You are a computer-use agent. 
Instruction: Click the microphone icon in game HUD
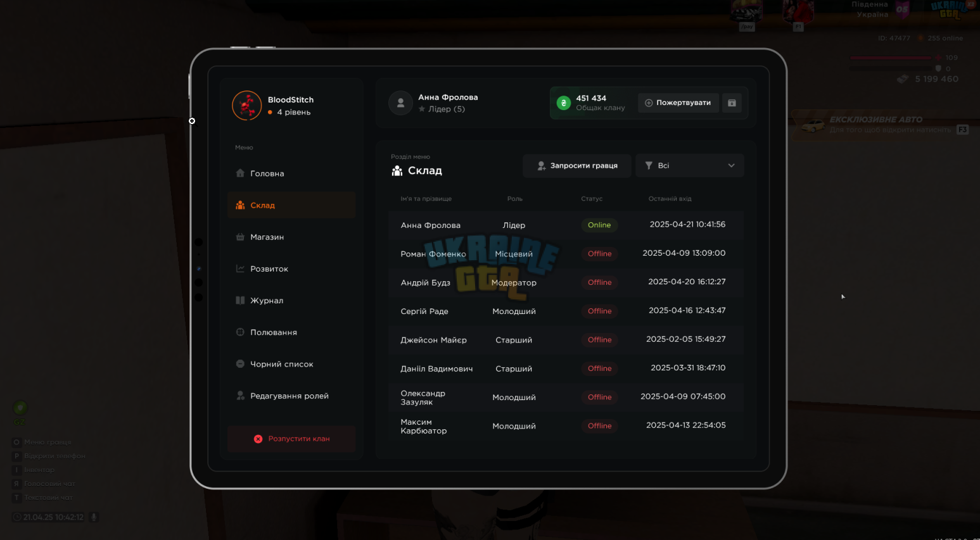[94, 517]
